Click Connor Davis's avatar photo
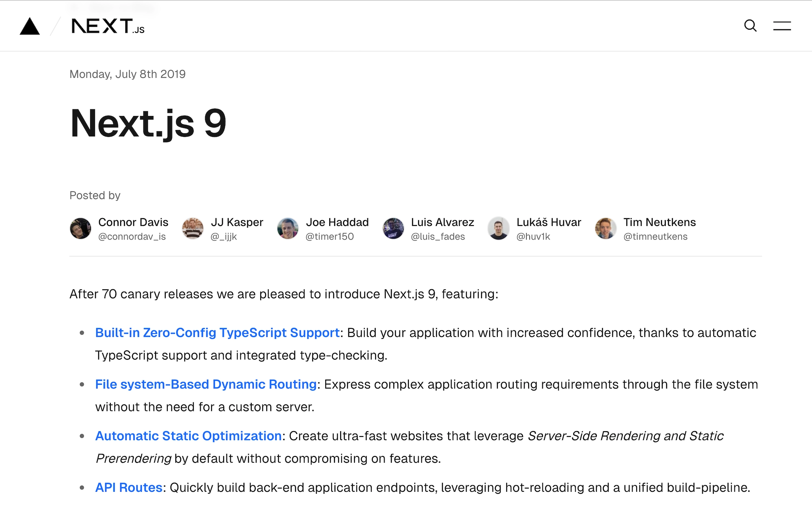 (80, 228)
